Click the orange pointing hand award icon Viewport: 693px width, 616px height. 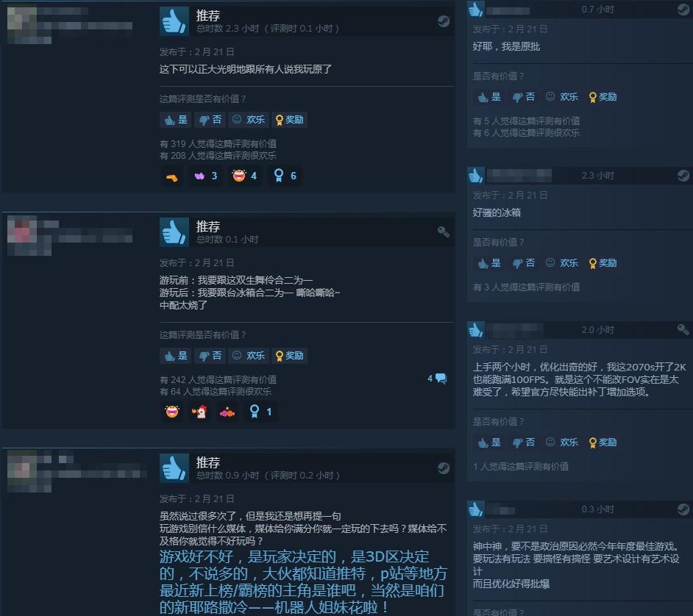[x=172, y=176]
